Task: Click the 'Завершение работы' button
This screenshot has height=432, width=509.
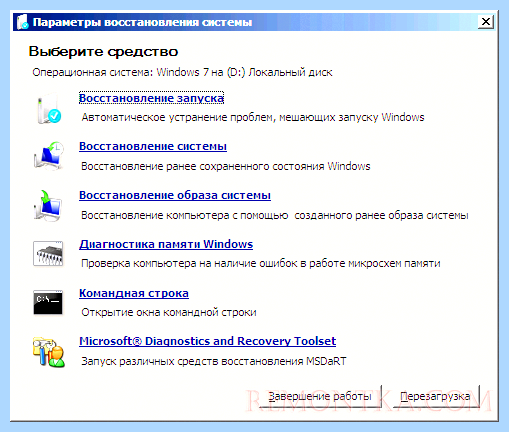Action: 320,396
